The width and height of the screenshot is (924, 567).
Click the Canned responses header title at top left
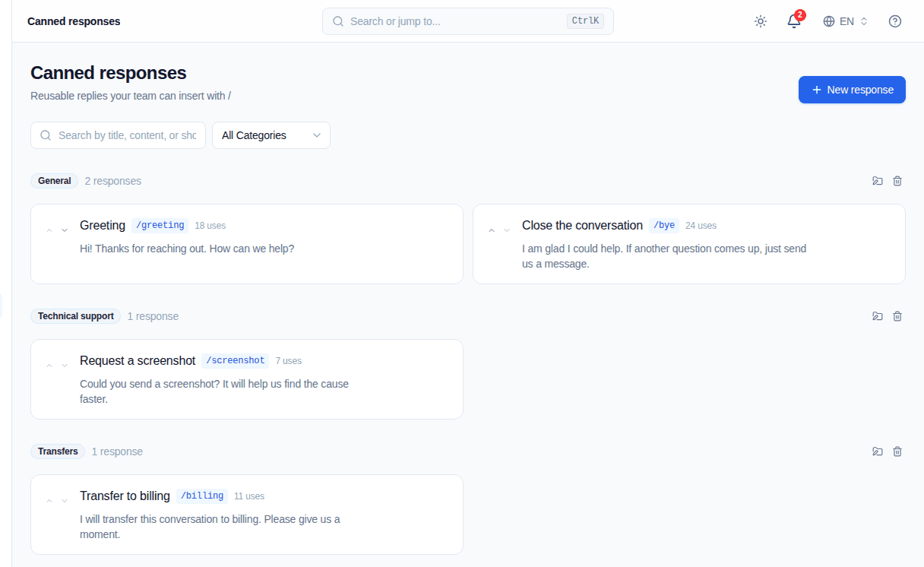(74, 21)
